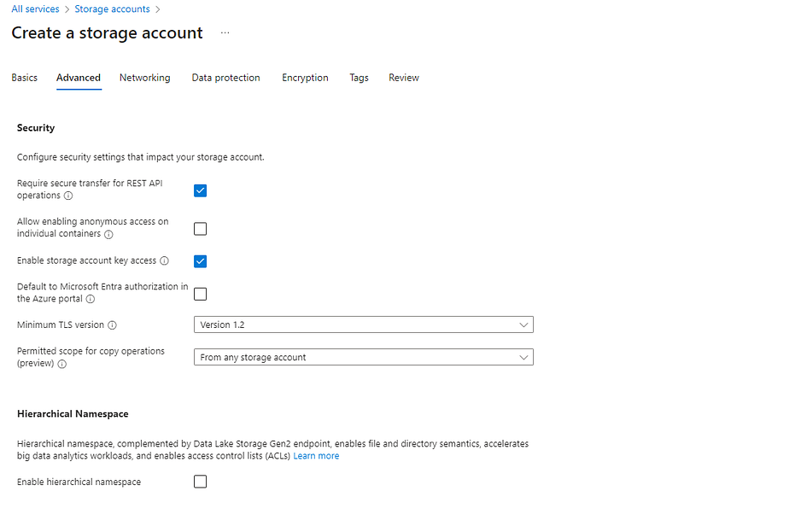Click info icon next to copy operations (preview)

pos(61,365)
